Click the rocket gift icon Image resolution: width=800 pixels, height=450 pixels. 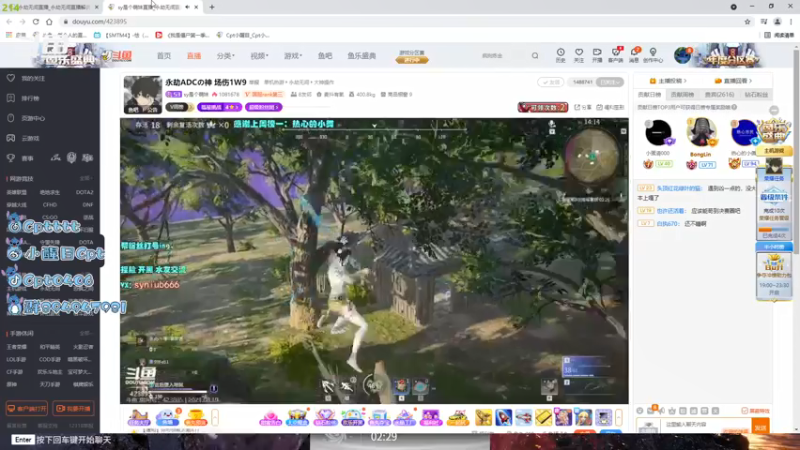(503, 418)
